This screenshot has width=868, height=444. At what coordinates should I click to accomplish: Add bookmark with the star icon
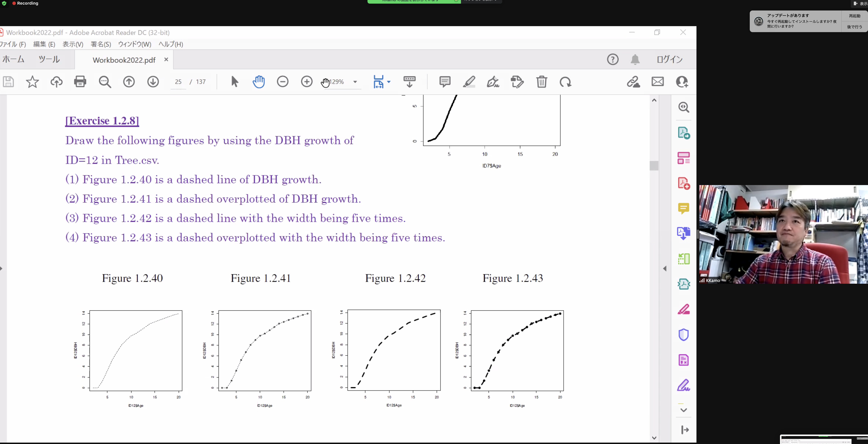32,82
